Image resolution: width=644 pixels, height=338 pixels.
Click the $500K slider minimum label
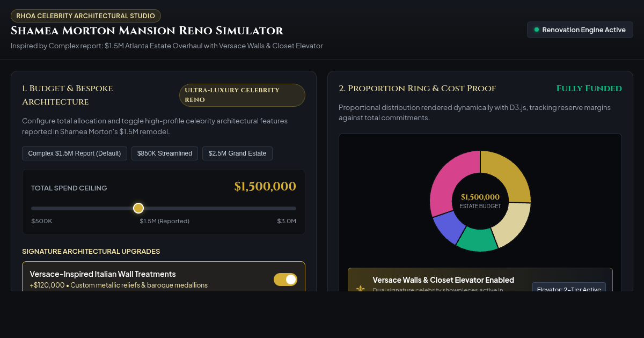41,221
